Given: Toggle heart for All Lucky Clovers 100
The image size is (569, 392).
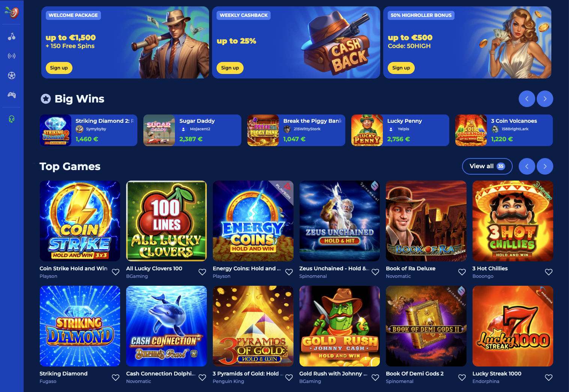Looking at the screenshot, I should pos(202,272).
